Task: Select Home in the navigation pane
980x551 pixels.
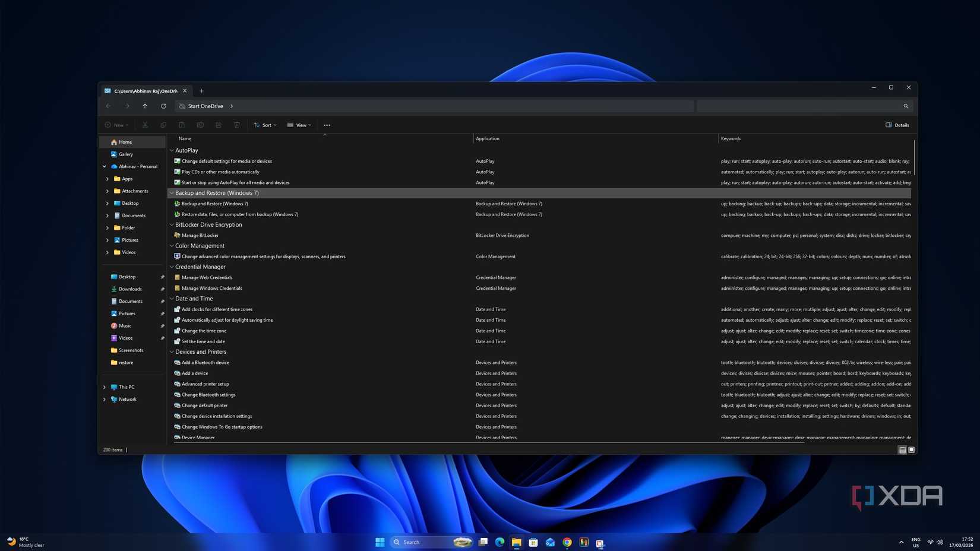Action: (132, 142)
